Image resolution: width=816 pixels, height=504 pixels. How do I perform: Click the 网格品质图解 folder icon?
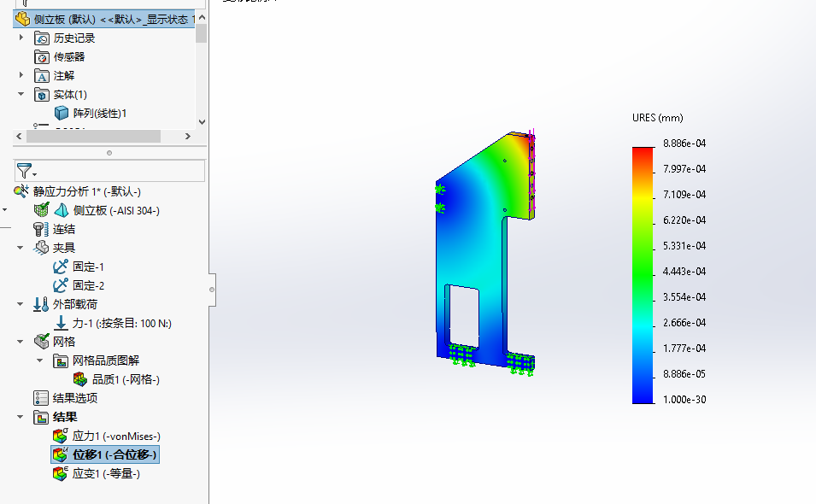pyautogui.click(x=61, y=361)
